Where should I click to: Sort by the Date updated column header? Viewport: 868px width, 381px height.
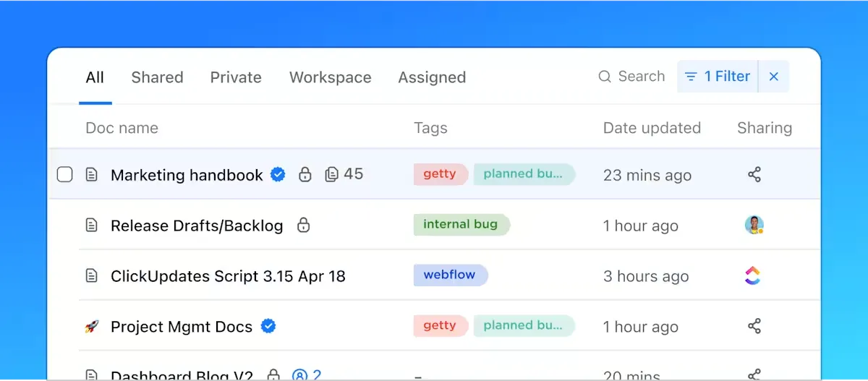(x=652, y=128)
